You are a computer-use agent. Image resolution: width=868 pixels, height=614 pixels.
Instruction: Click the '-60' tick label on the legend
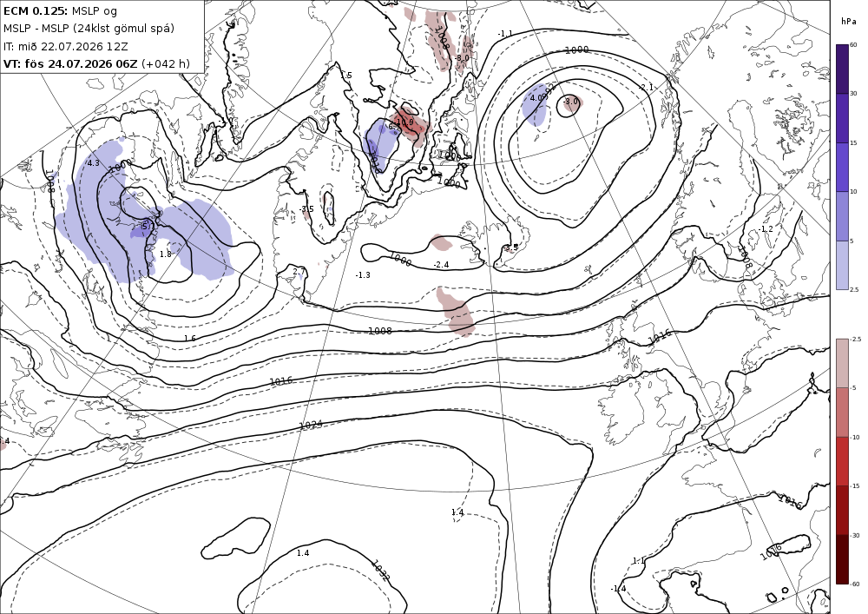[x=855, y=584]
